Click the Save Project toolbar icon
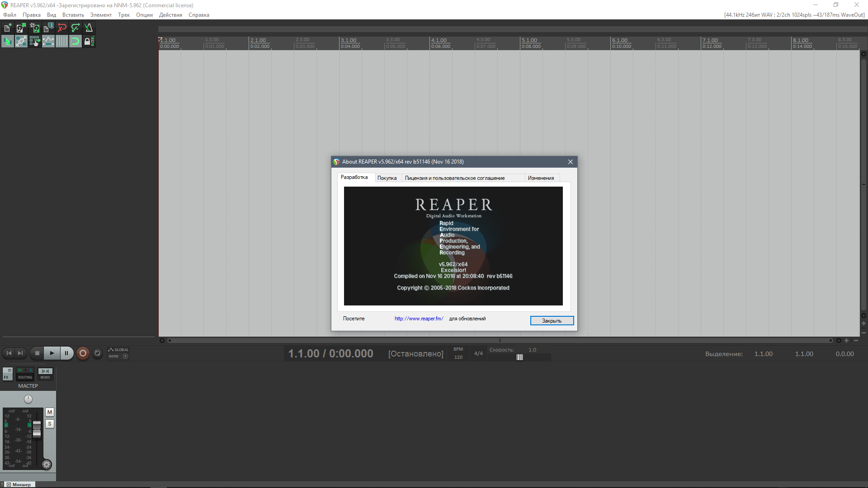The height and width of the screenshot is (488, 868). pyautogui.click(x=35, y=28)
